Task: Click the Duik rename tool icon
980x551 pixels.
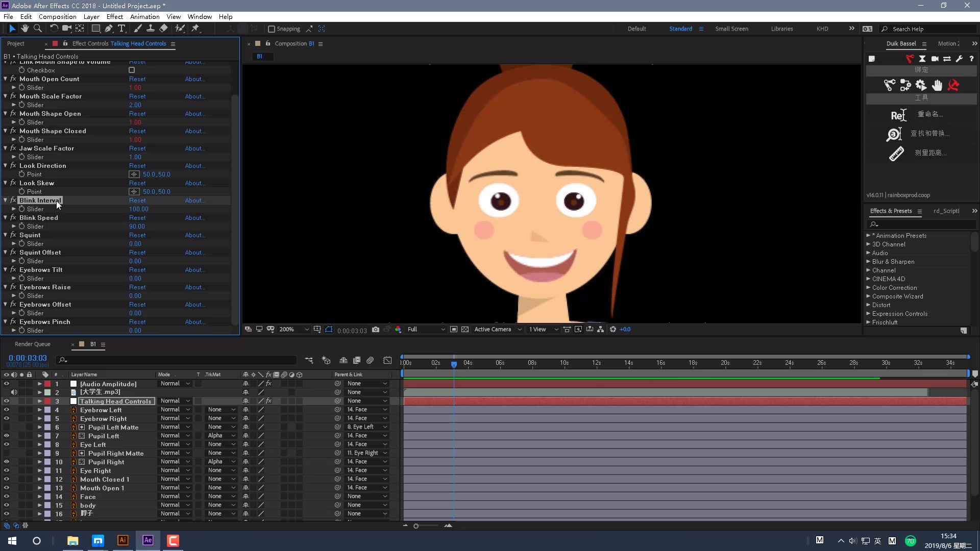Action: (898, 115)
